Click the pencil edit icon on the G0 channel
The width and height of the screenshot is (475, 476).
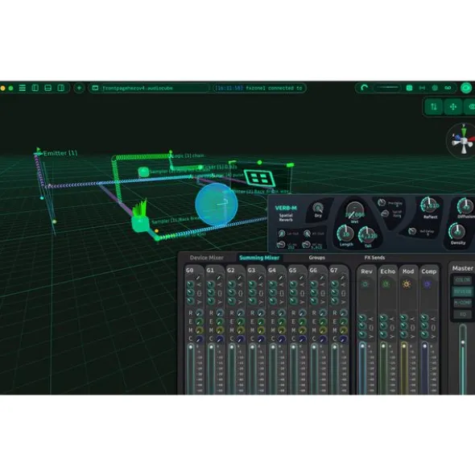pos(198,277)
